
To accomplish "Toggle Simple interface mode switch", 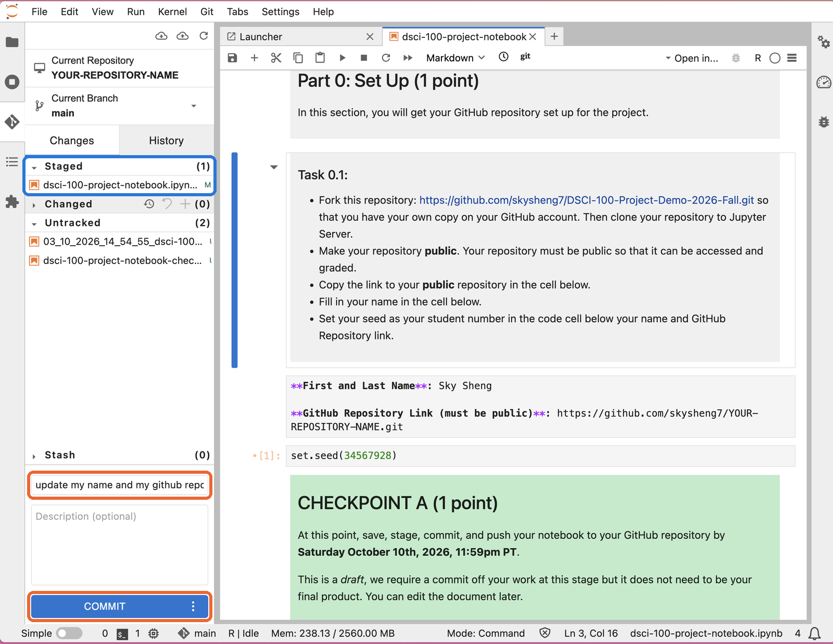I will point(70,633).
